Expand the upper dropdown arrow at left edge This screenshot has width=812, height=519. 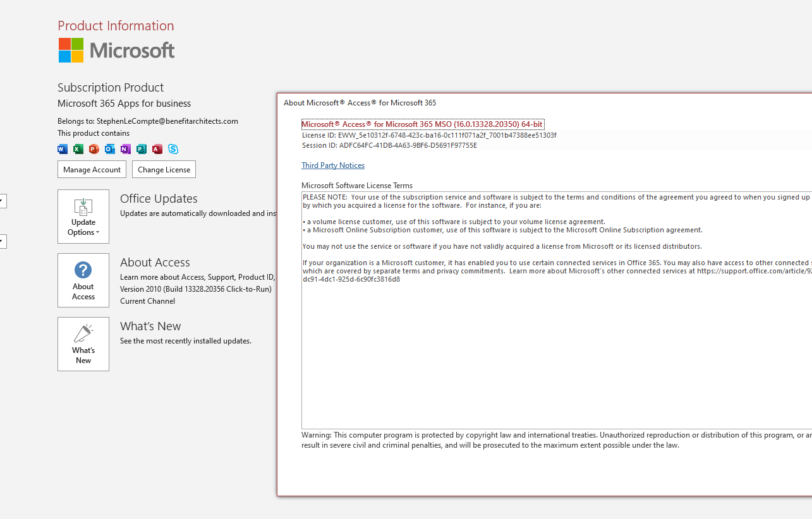click(x=2, y=201)
